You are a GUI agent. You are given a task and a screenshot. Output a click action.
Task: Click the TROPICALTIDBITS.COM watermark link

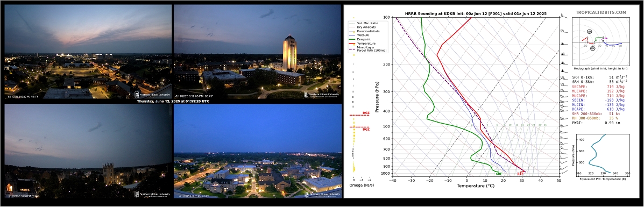click(x=600, y=13)
